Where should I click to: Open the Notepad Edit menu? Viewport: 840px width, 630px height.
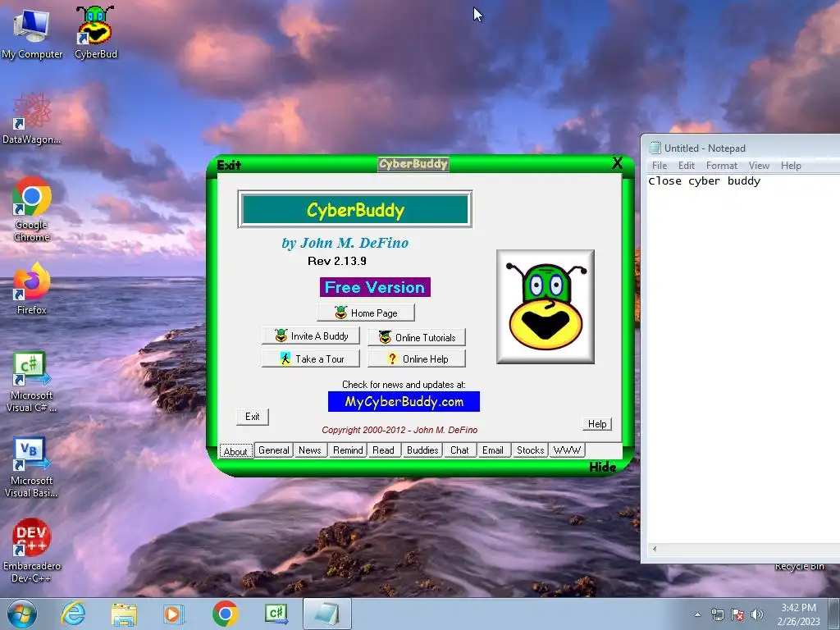click(687, 166)
